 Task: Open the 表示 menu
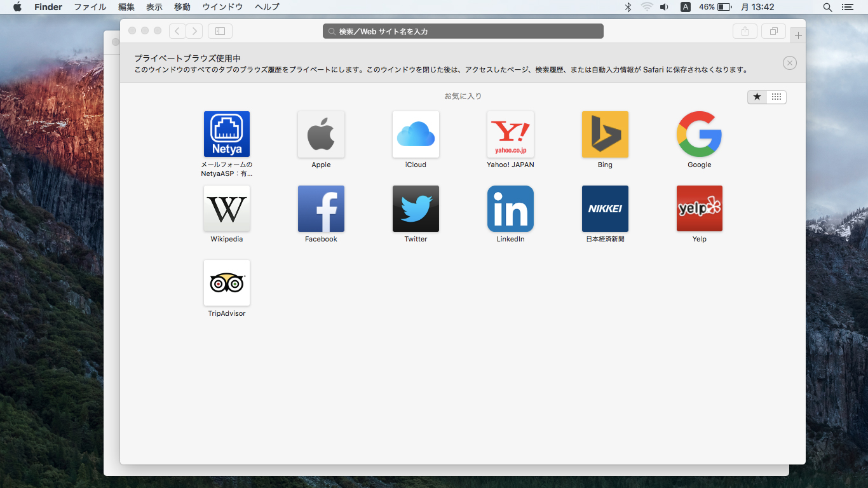click(x=154, y=7)
